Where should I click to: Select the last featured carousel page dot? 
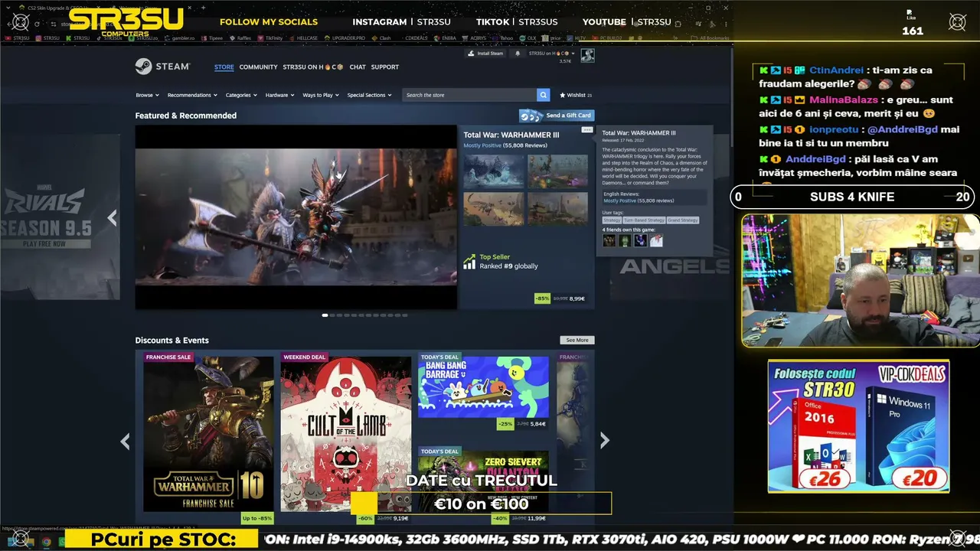pos(405,315)
